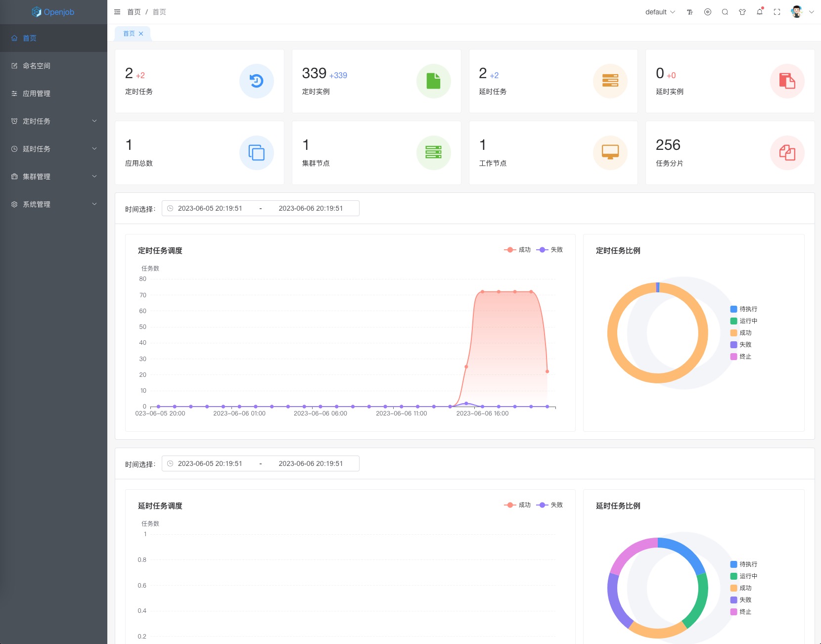Viewport: 821px width, 644px height.
Task: Toggle 成功 series in 延时任务调度 legend
Action: 517,505
